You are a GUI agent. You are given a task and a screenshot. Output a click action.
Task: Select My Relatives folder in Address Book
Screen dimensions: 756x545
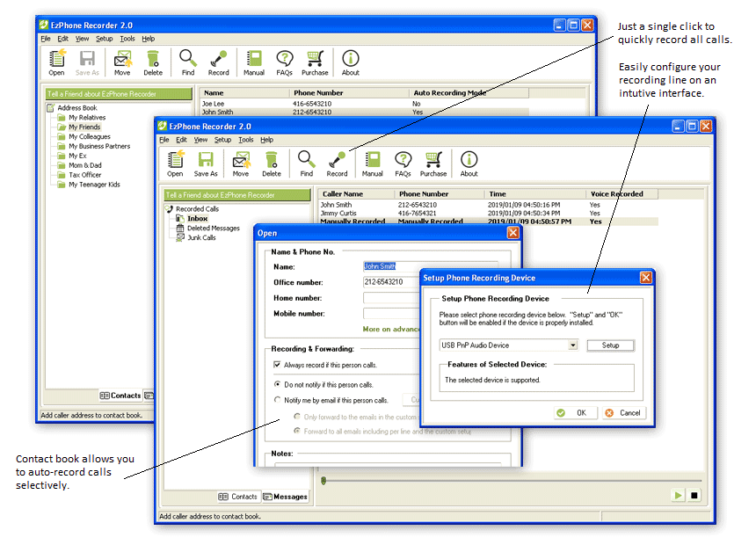pos(87,117)
